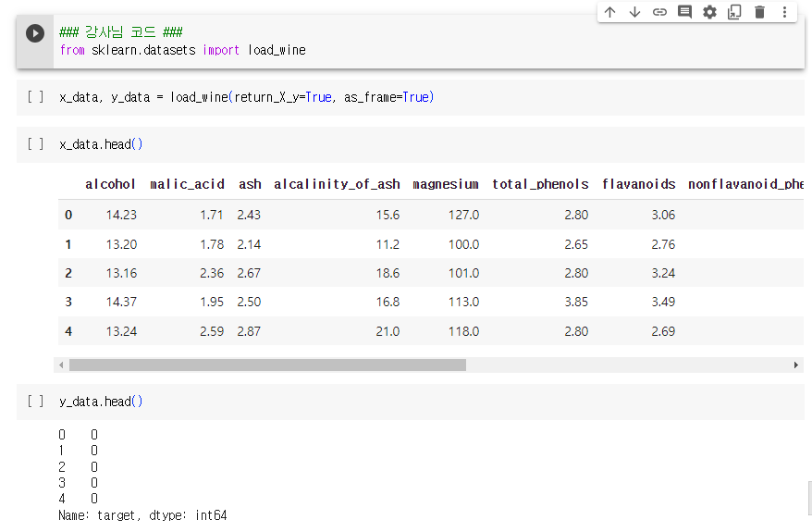The image size is (812, 532).
Task: Click the Korean comment line 강사님 코드
Action: 120,32
